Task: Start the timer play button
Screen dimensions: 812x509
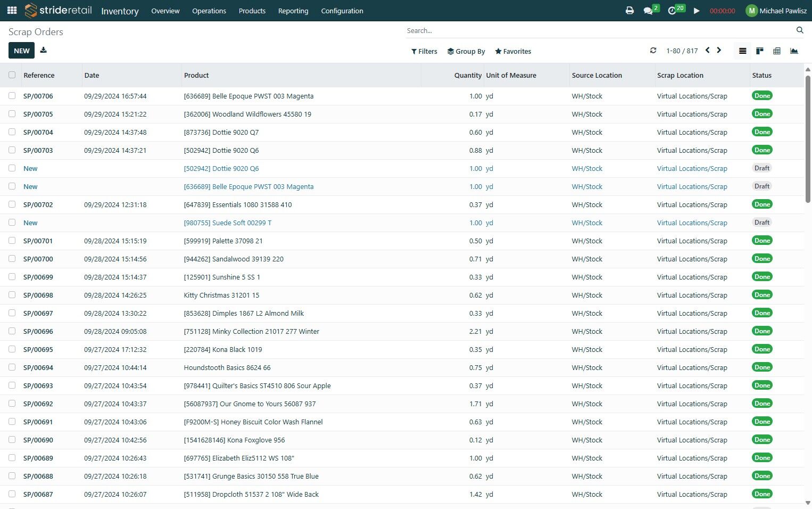Action: (x=697, y=11)
